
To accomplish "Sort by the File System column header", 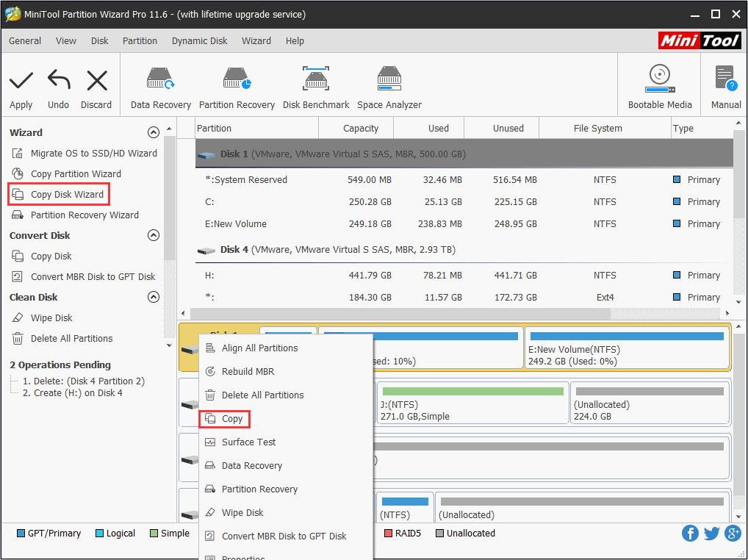I will [x=605, y=129].
